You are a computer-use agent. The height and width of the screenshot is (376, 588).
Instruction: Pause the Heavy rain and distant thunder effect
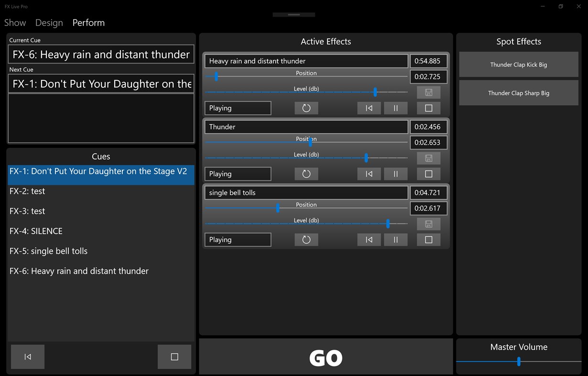[396, 108]
